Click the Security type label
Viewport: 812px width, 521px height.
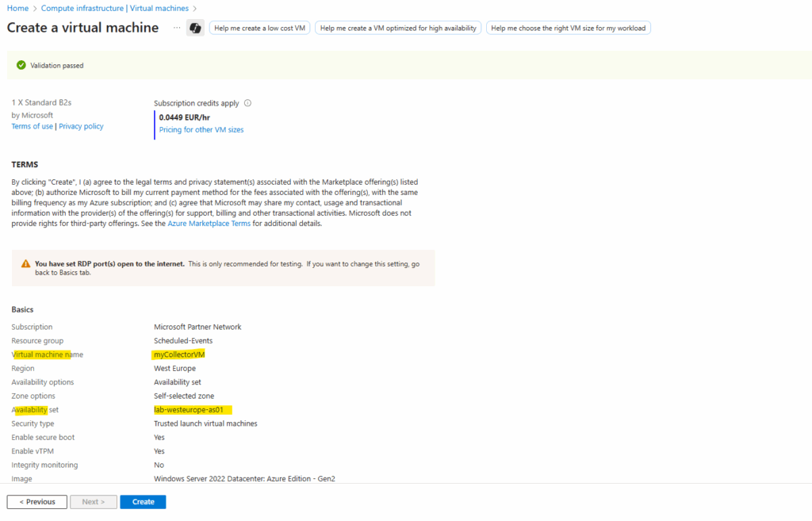click(x=33, y=423)
